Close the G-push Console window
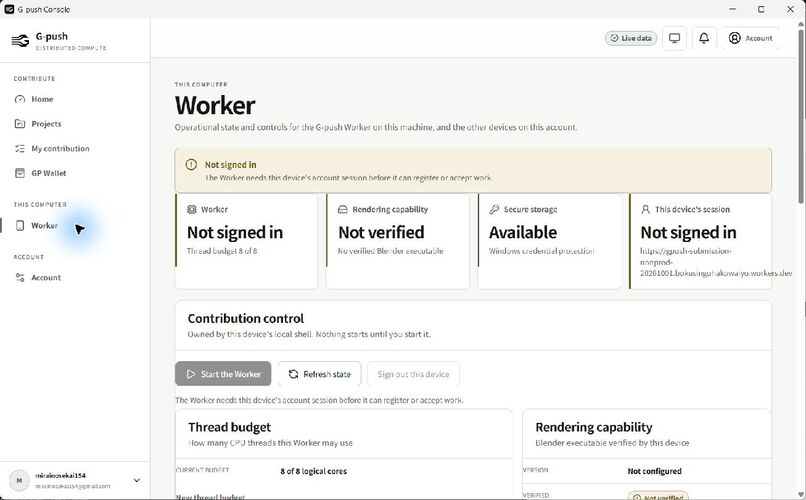This screenshot has width=806, height=500. point(791,9)
